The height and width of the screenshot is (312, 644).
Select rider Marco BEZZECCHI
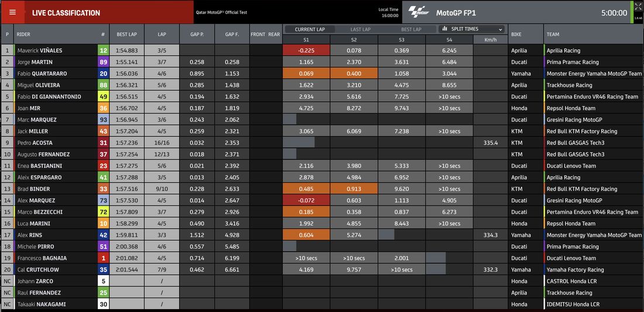(40, 212)
